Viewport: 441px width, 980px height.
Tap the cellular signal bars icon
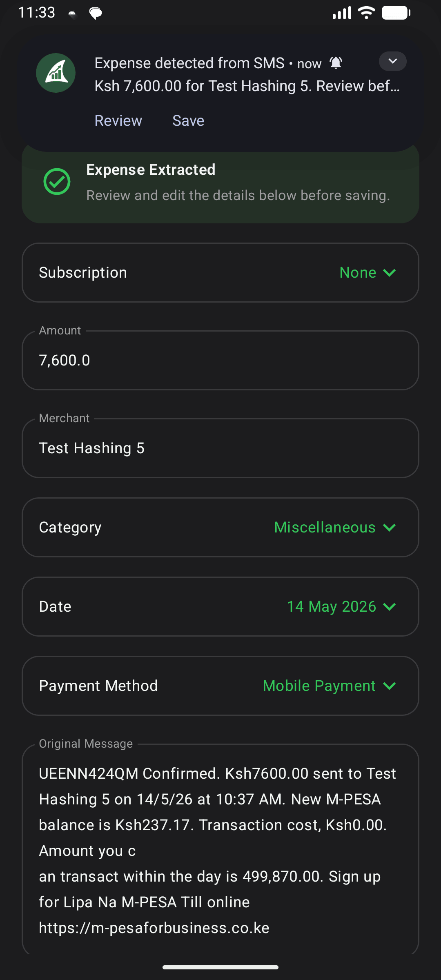[x=342, y=13]
